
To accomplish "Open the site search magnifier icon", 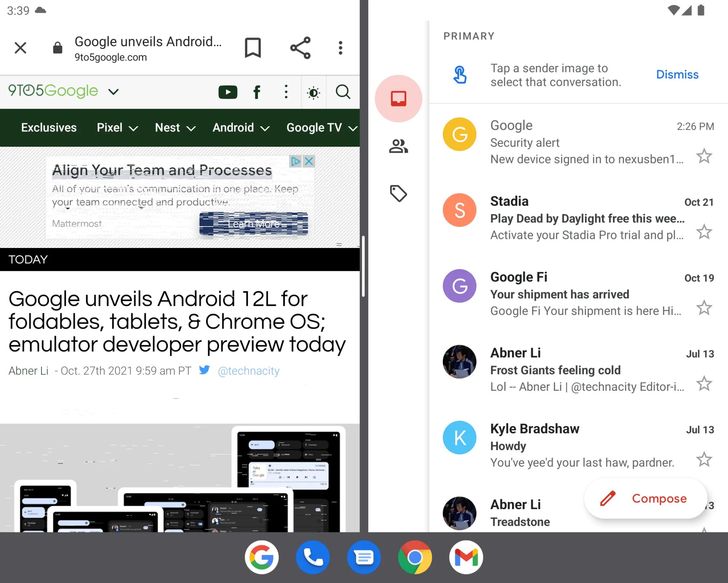I will pos(343,92).
